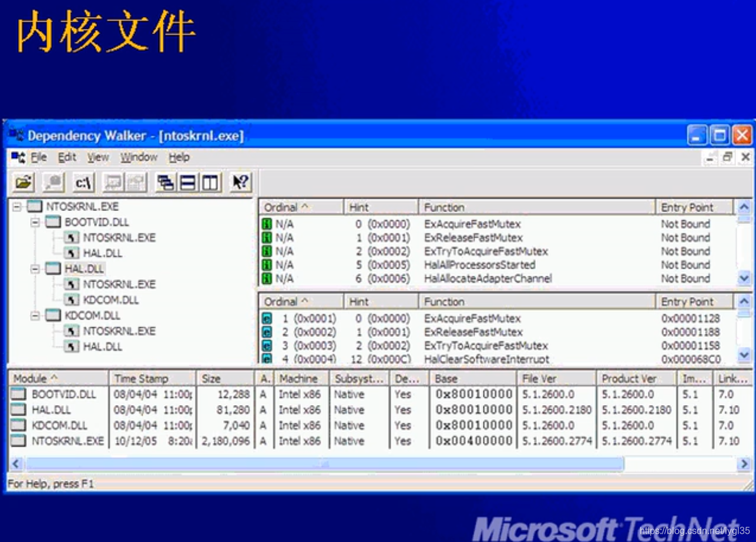The width and height of the screenshot is (756, 542).
Task: Click the Context Help arrow-question icon
Action: pyautogui.click(x=240, y=183)
